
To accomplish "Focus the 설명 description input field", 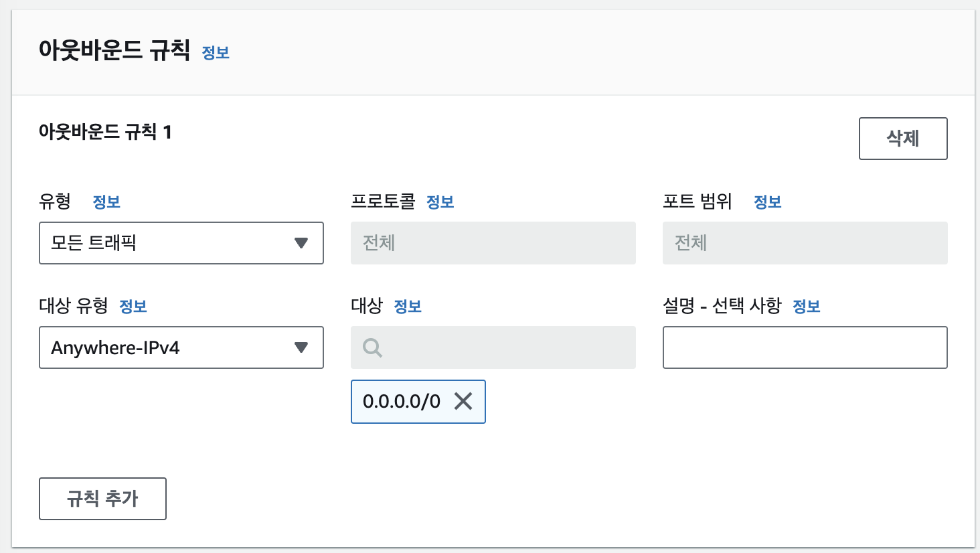I will [x=805, y=347].
